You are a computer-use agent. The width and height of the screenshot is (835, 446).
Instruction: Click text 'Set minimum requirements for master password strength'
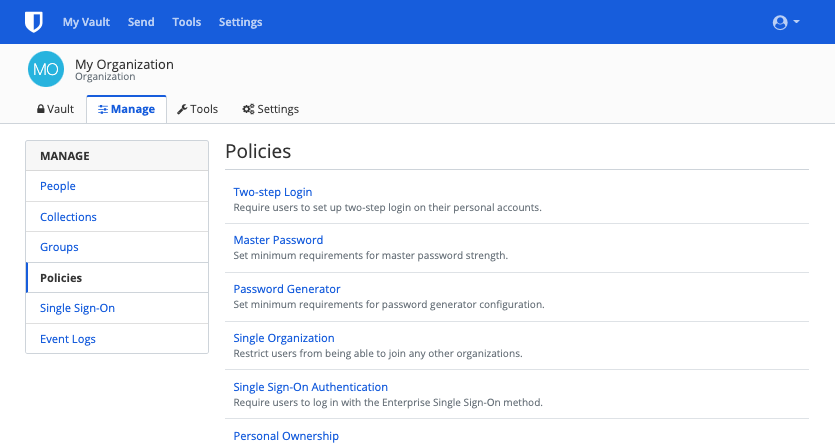point(370,255)
